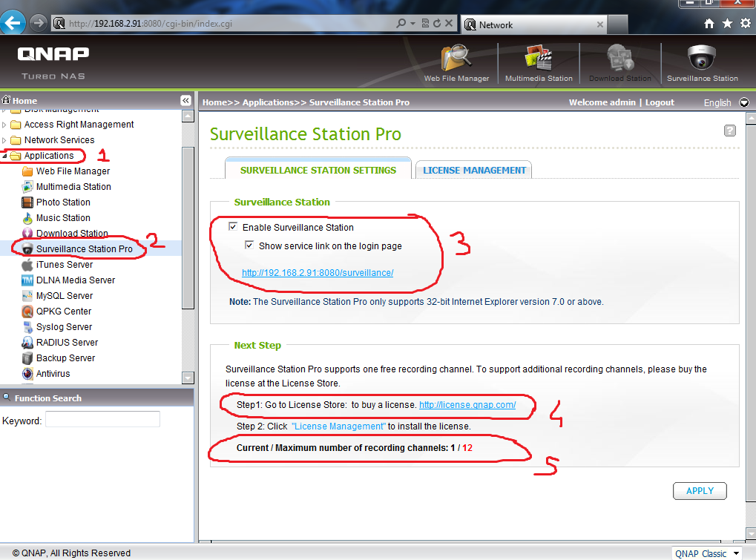Click the navigation tree scrollbar thumb
This screenshot has height=560, width=756.
coord(188,228)
